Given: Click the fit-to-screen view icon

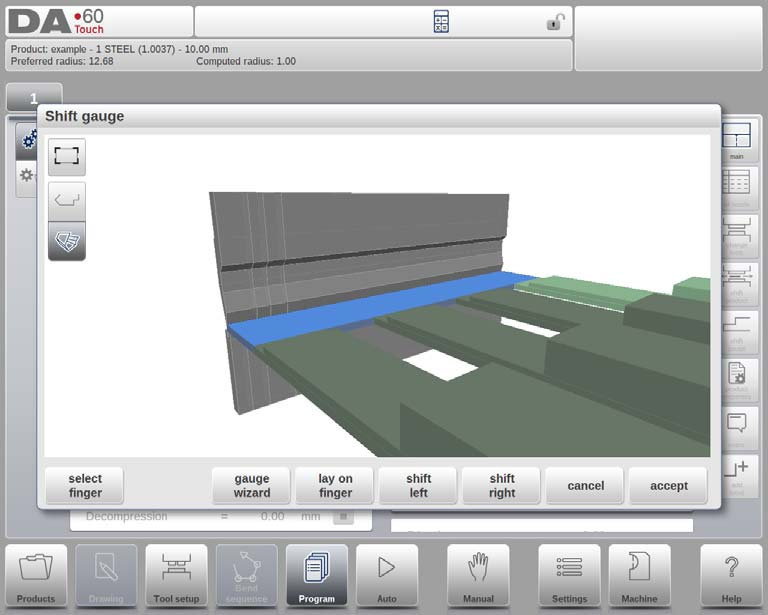Looking at the screenshot, I should point(67,157).
